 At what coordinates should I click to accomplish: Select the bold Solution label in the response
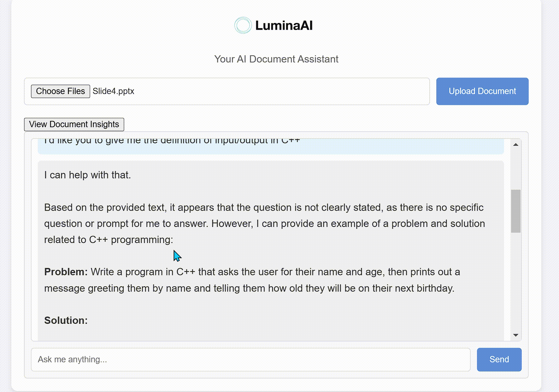pyautogui.click(x=65, y=320)
